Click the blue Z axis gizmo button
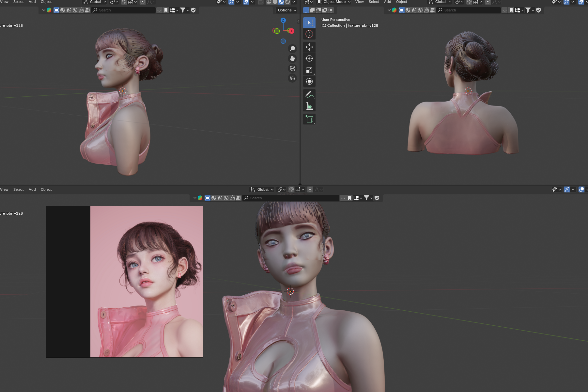 [x=283, y=20]
